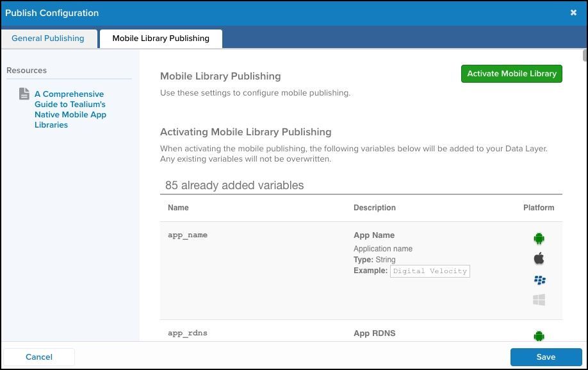588x370 pixels.
Task: Click the 85 already added variables heading
Action: (x=234, y=185)
